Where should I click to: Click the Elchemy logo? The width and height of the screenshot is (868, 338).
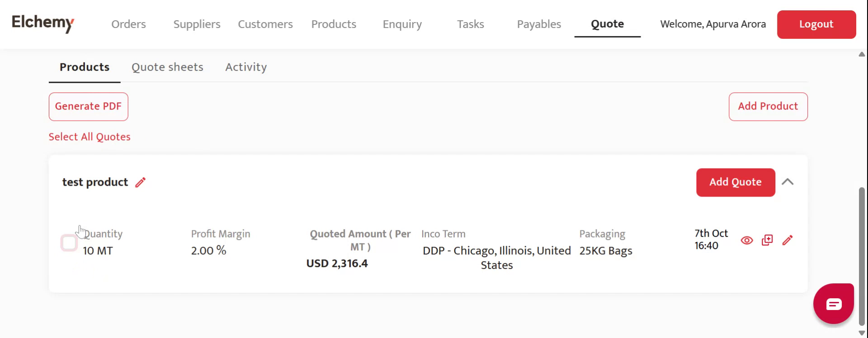click(x=43, y=23)
